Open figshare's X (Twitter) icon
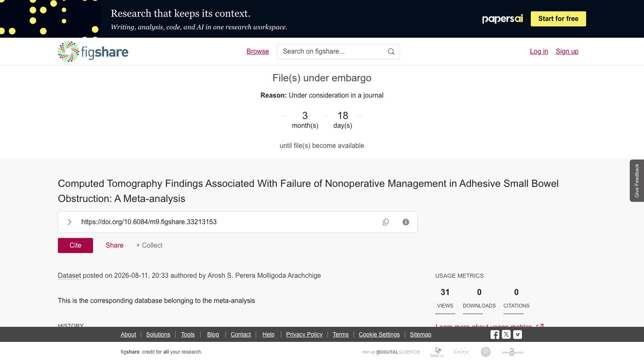Image resolution: width=644 pixels, height=362 pixels. pyautogui.click(x=506, y=334)
